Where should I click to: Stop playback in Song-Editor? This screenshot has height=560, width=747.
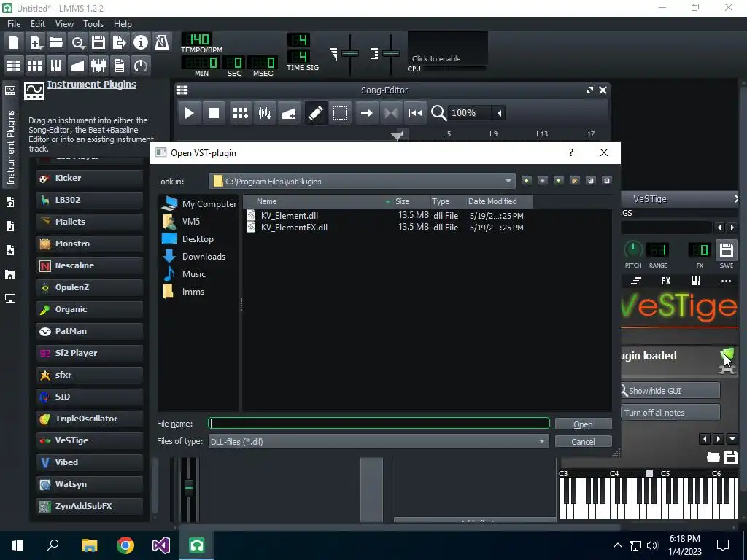pyautogui.click(x=214, y=113)
